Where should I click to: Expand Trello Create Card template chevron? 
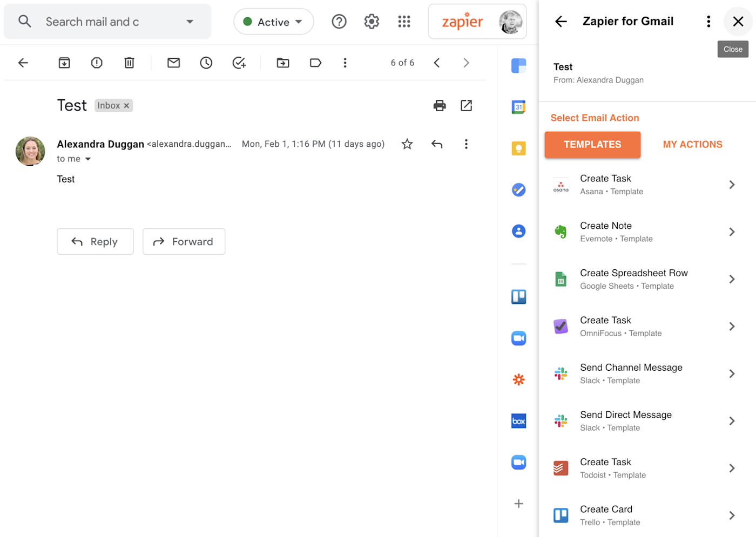(732, 515)
